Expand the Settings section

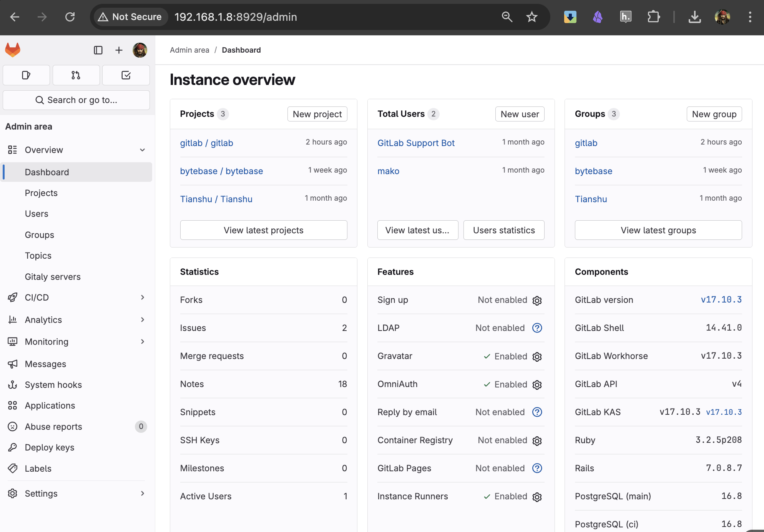[x=77, y=494]
